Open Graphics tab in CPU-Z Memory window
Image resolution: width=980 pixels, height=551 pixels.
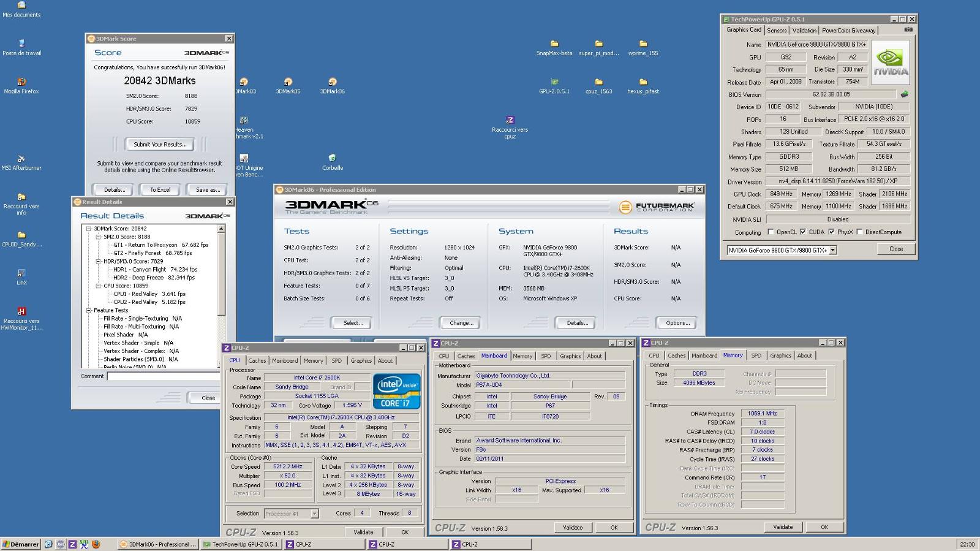780,355
